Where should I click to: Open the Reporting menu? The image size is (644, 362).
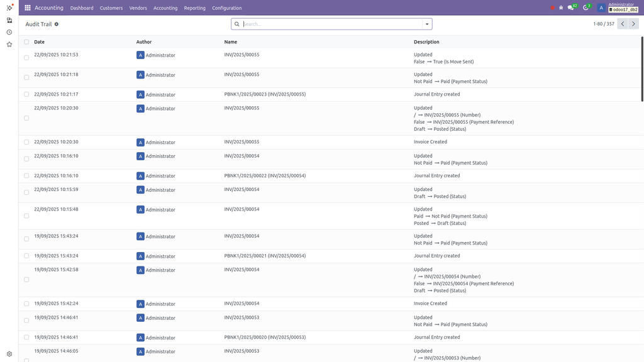point(195,8)
